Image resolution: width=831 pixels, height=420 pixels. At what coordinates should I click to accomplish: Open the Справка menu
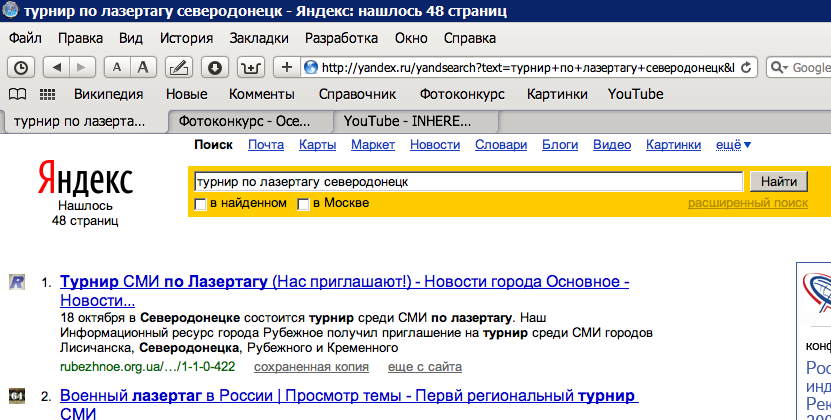tap(470, 38)
